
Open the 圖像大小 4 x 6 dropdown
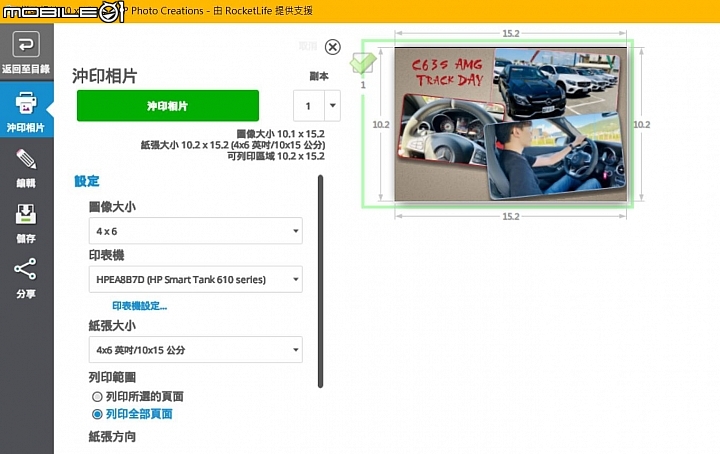[196, 231]
